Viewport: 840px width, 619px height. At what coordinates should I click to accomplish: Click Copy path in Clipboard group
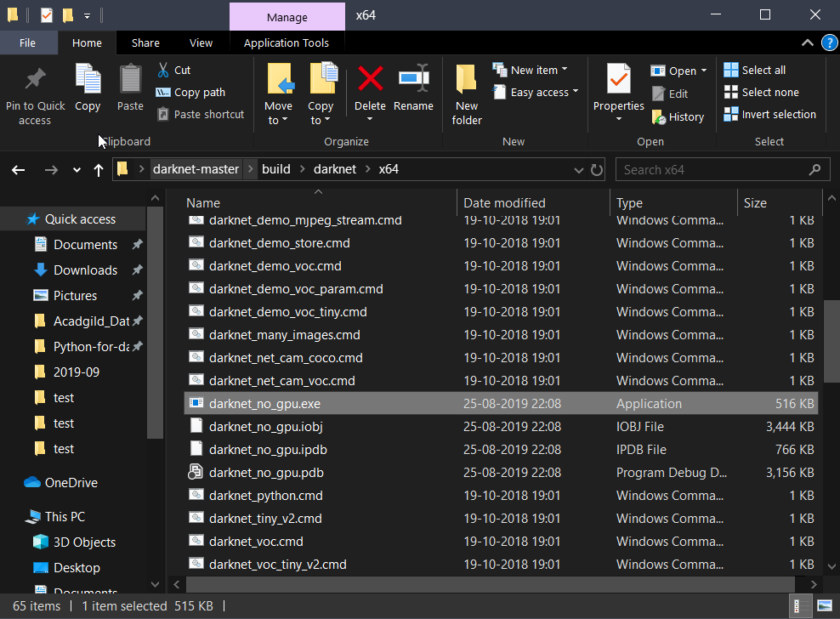[x=190, y=92]
